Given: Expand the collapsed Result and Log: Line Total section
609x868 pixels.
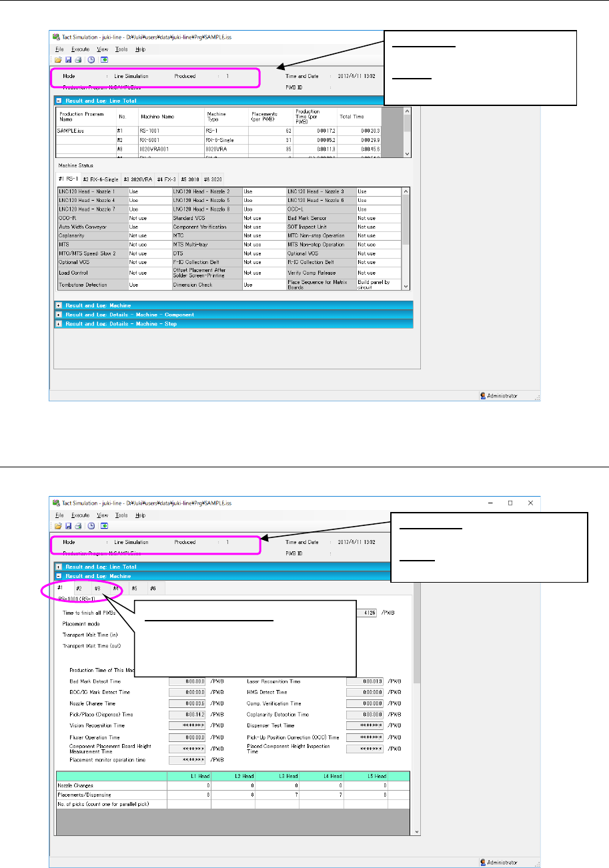Looking at the screenshot, I should coord(59,567).
